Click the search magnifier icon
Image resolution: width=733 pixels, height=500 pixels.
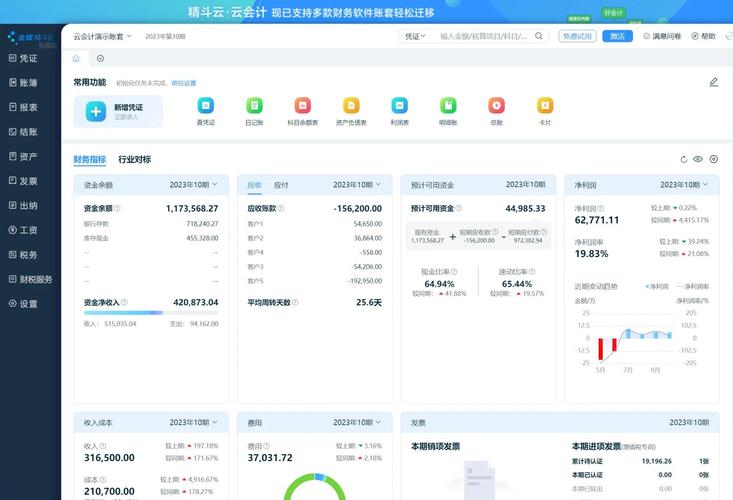coord(539,36)
